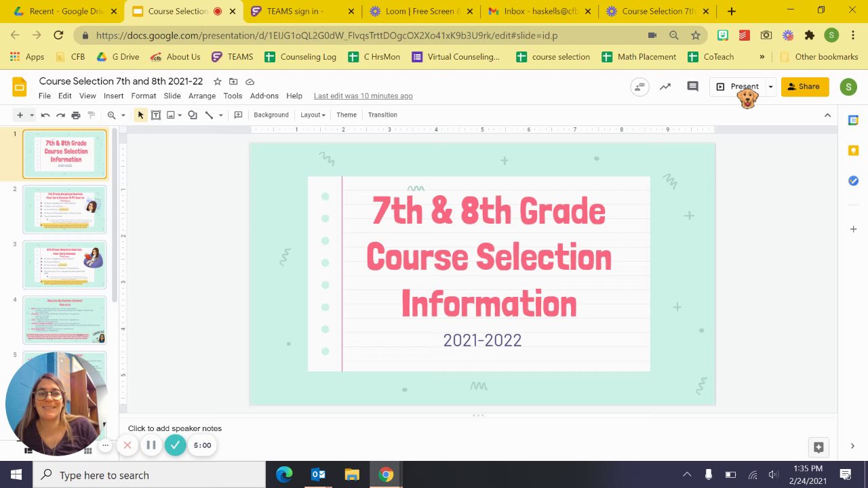
Task: Show hidden system tray icons
Action: [x=687, y=475]
